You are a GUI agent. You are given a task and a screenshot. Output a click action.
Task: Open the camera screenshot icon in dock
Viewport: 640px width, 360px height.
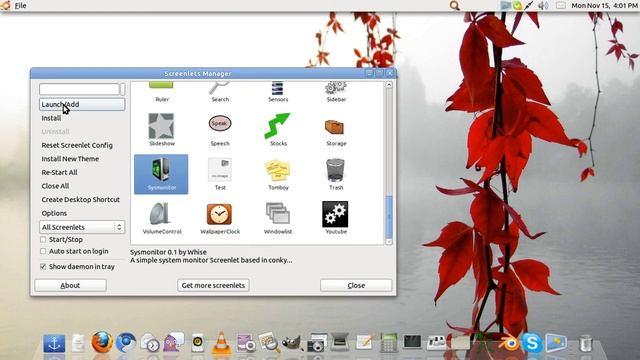pyautogui.click(x=316, y=343)
